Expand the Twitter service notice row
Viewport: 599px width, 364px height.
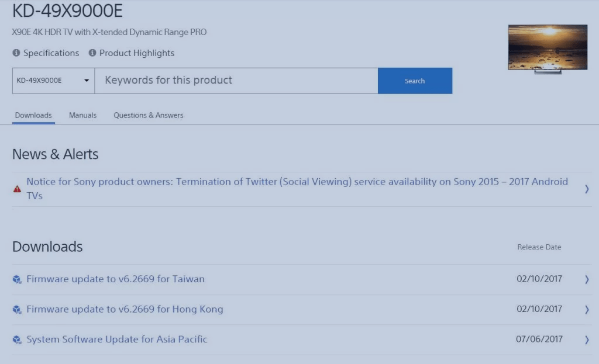[x=587, y=189]
